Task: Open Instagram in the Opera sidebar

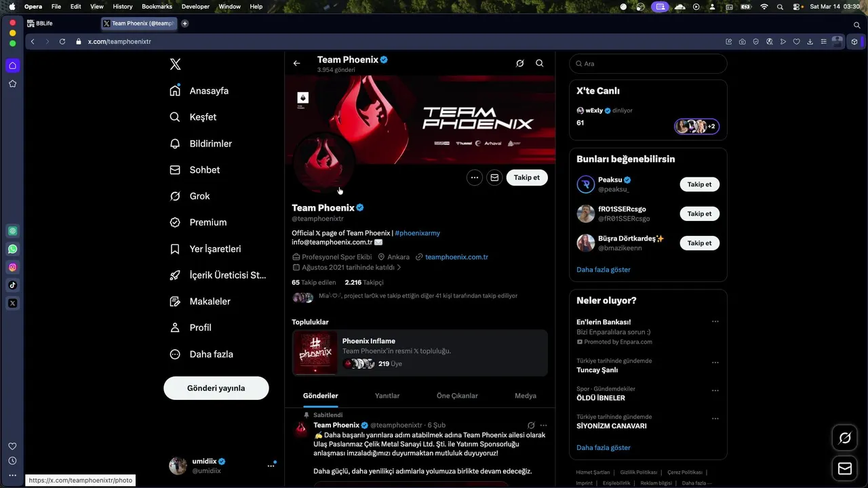Action: [x=13, y=267]
